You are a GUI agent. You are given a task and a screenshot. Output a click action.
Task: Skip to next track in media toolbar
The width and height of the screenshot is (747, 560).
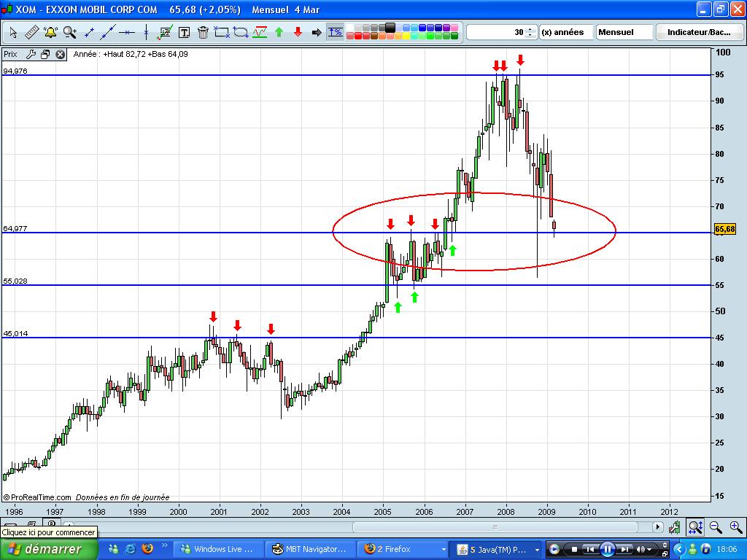coord(624,550)
